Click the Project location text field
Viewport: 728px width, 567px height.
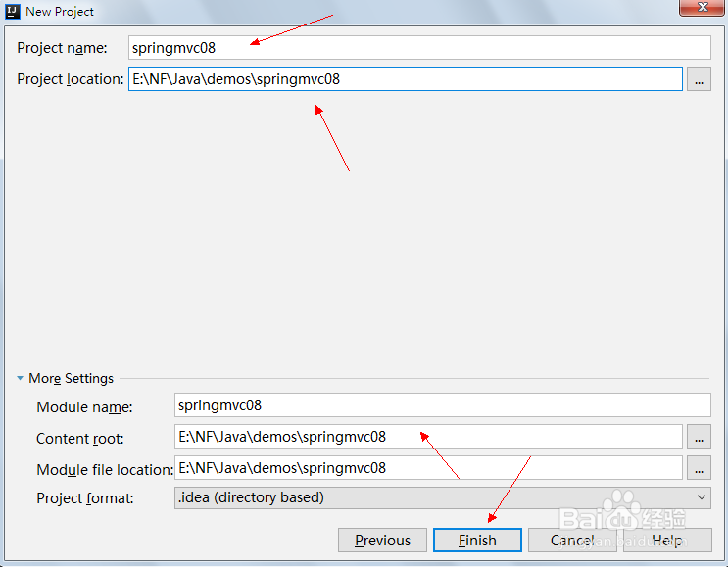coord(406,79)
